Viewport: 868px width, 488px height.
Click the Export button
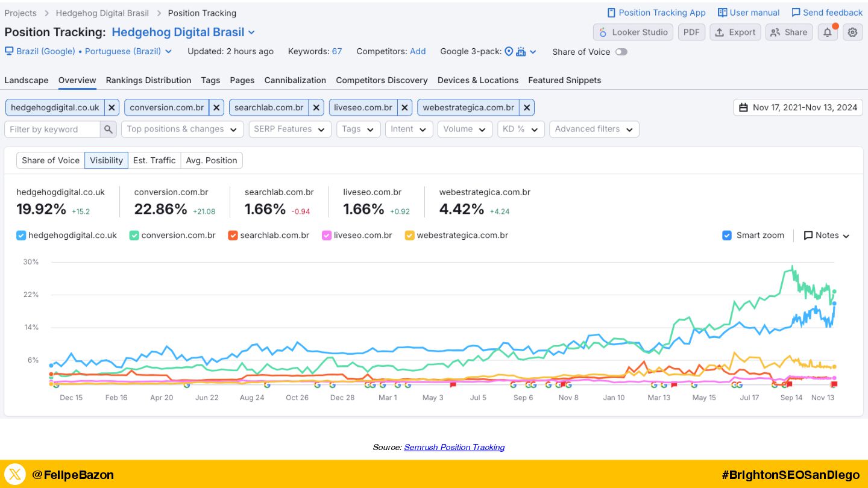pos(735,33)
